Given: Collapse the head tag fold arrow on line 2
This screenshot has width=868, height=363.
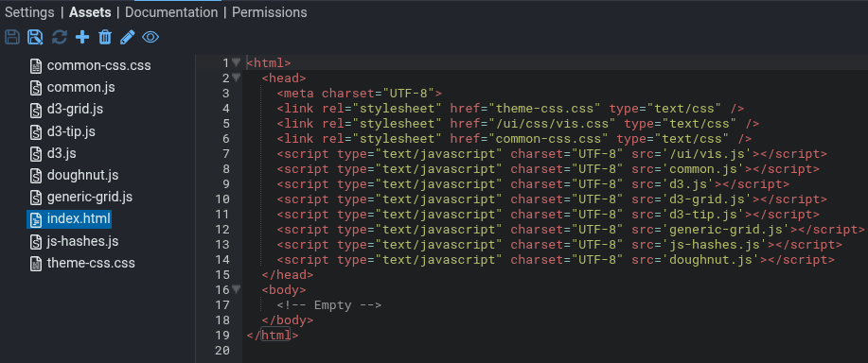Looking at the screenshot, I should [237, 78].
